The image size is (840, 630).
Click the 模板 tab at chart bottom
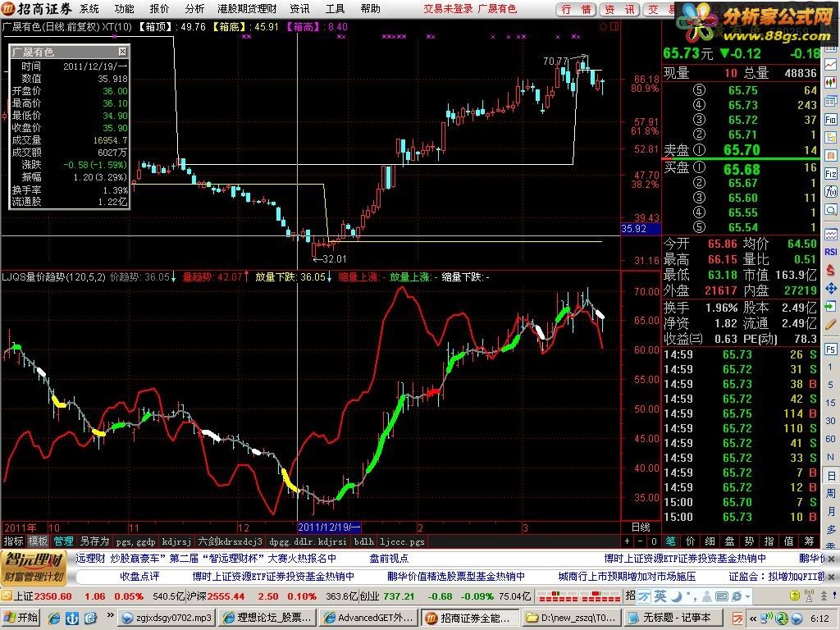point(38,541)
